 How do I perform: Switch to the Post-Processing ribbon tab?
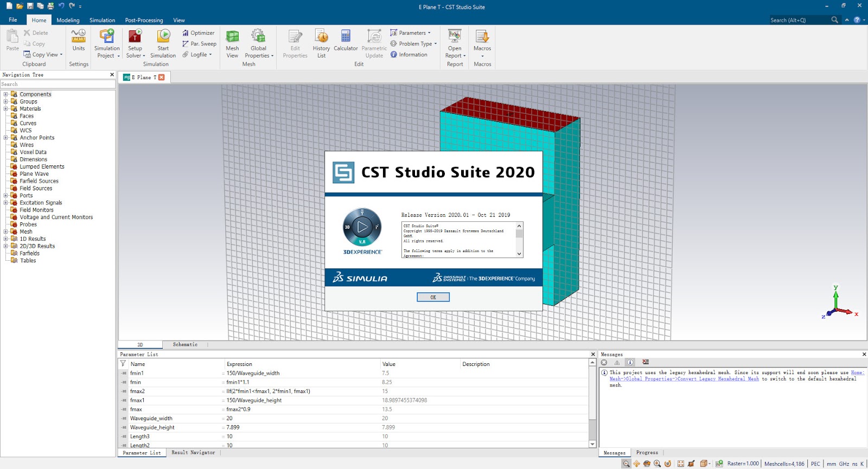coord(144,20)
